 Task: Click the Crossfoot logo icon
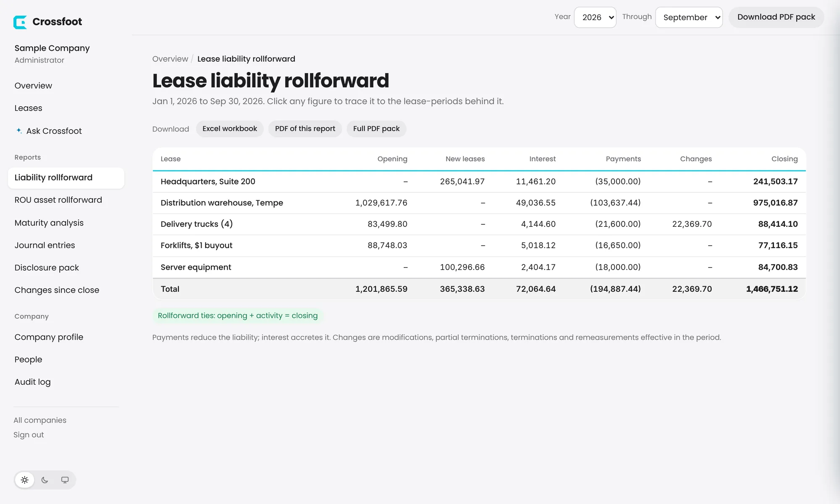pyautogui.click(x=20, y=22)
